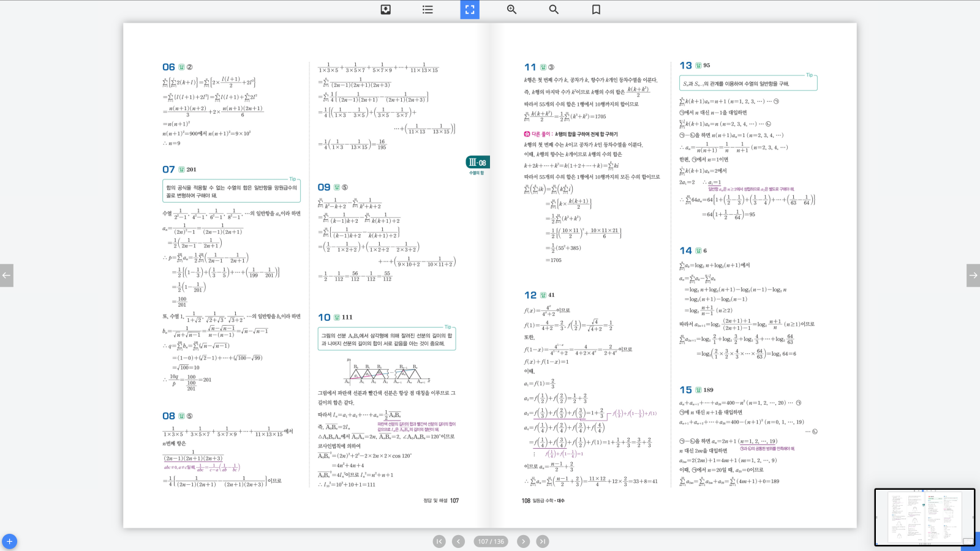Click the zoom-in magnifier icon
Screen dimensions: 980x551
[511, 9]
